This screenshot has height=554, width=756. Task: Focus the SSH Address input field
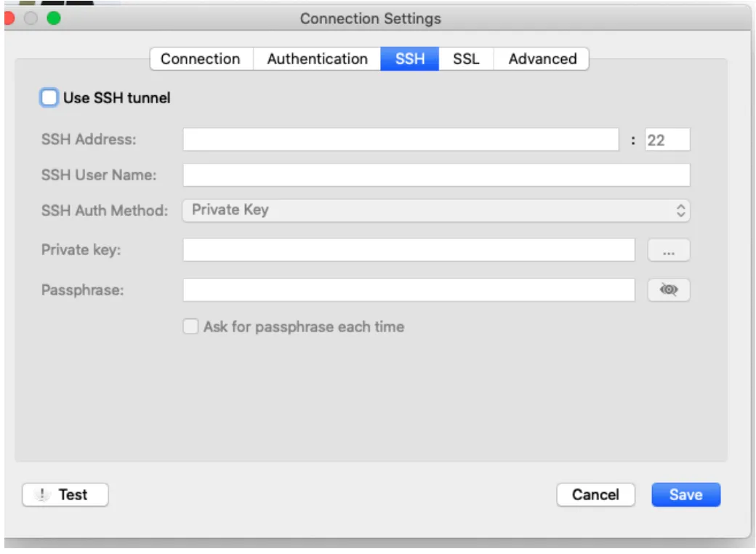(401, 140)
